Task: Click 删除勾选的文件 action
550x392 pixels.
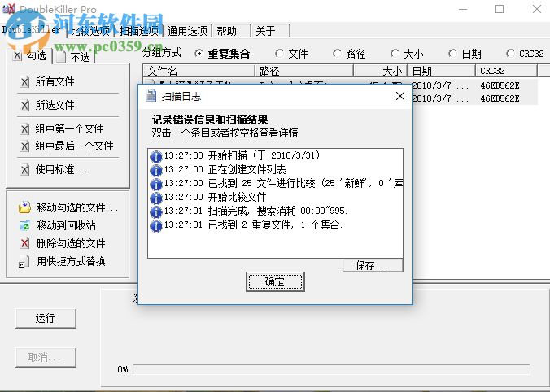Action: (71, 243)
